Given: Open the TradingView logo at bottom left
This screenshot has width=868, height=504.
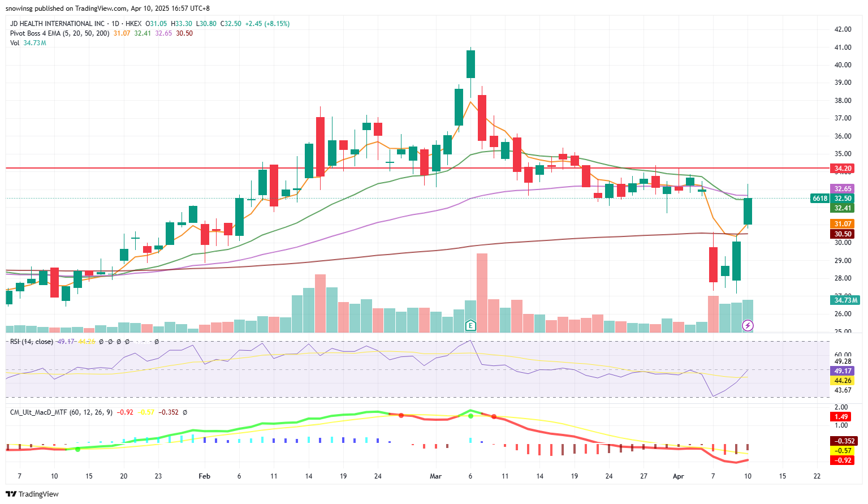Looking at the screenshot, I should [32, 494].
